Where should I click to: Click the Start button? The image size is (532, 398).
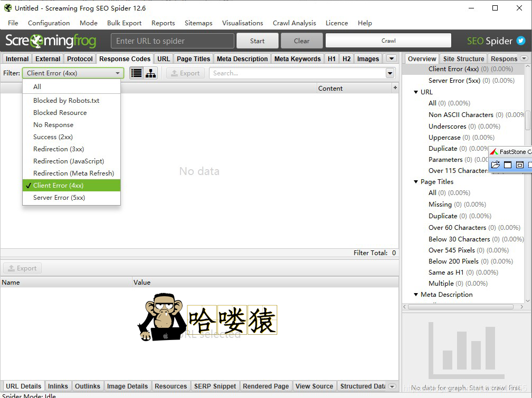tap(257, 40)
